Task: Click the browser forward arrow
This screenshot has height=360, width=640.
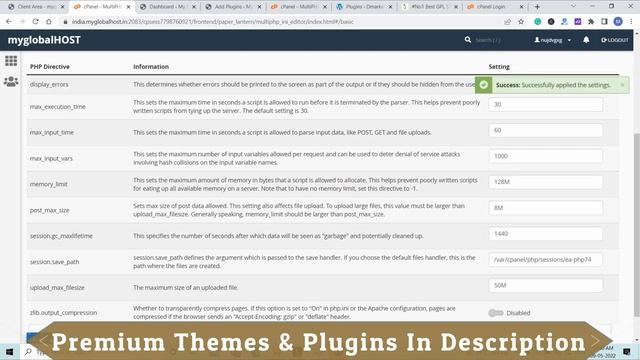Action: click(x=22, y=22)
